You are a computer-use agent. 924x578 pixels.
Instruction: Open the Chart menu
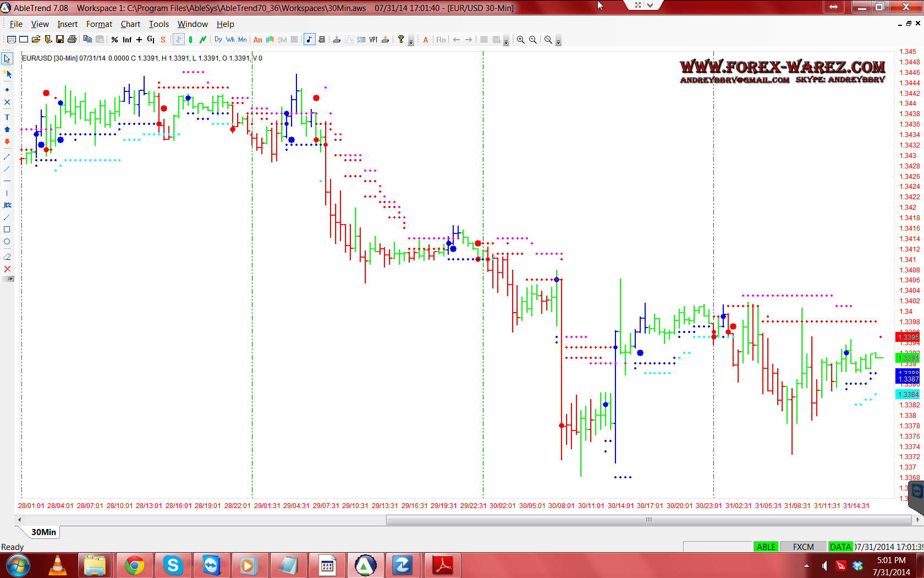click(x=130, y=24)
